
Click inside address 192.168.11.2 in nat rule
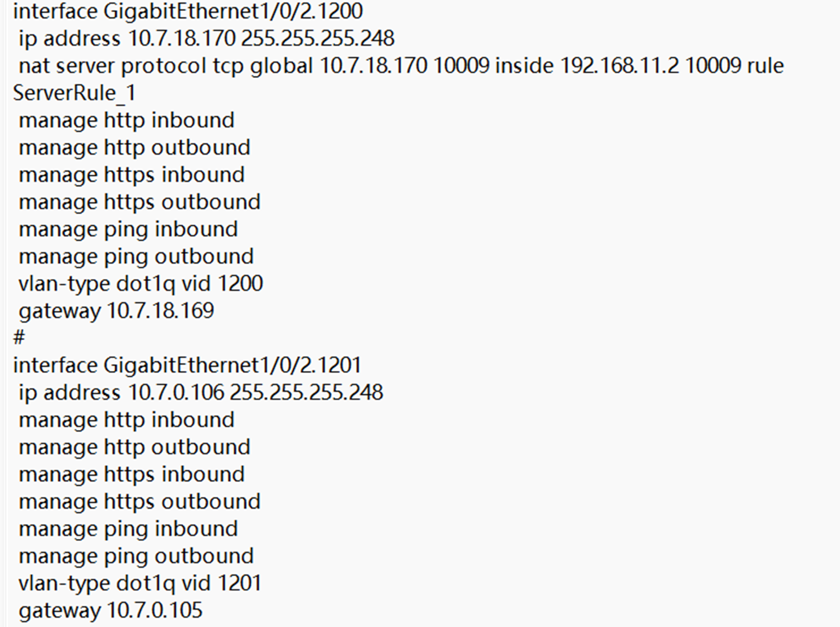pyautogui.click(x=619, y=66)
